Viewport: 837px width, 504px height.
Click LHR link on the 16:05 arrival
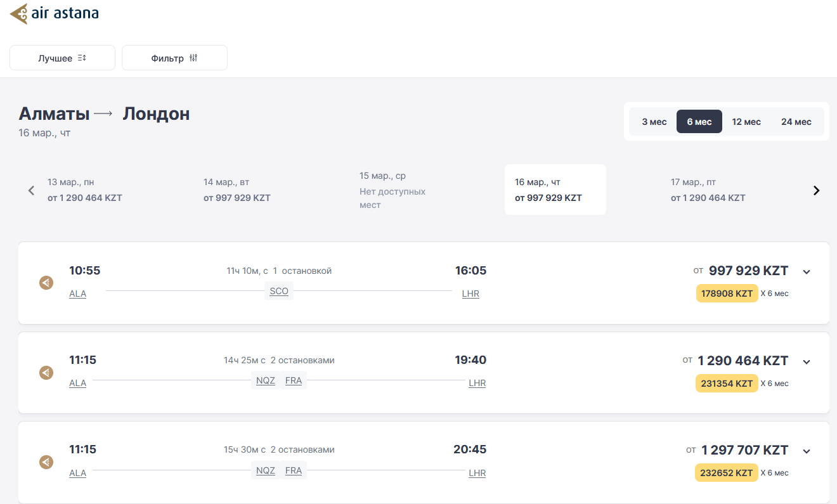click(x=470, y=294)
